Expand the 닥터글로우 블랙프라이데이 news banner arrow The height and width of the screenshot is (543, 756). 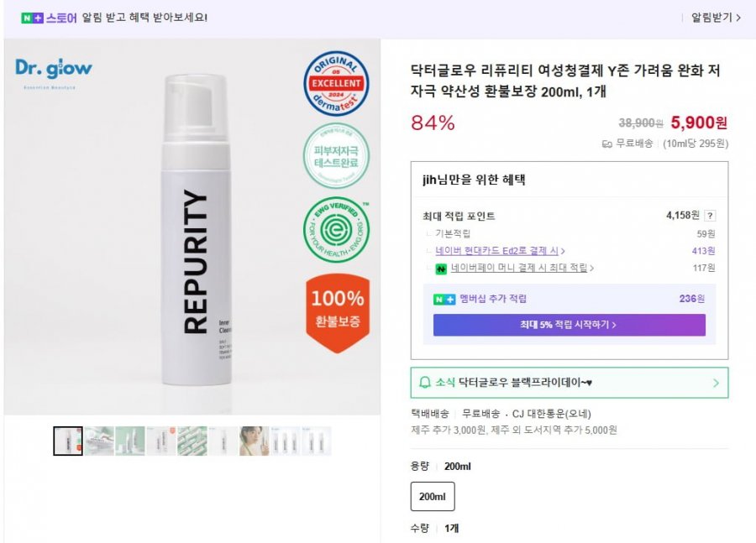tap(715, 383)
